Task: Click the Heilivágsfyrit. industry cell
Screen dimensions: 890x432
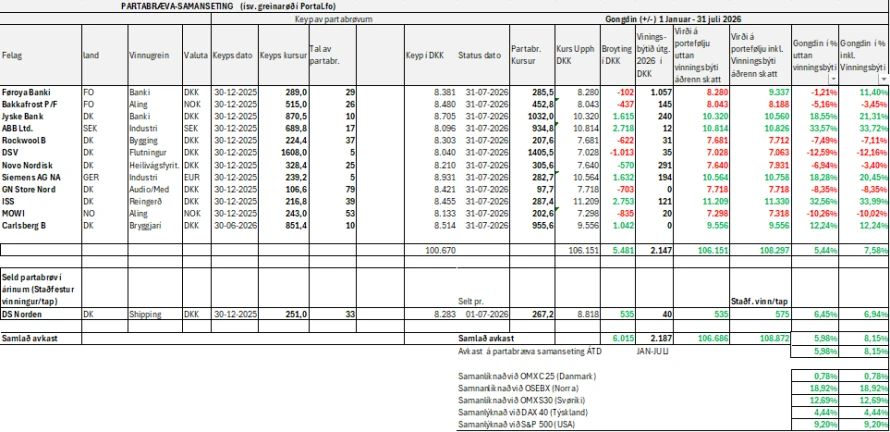Action: 154,165
